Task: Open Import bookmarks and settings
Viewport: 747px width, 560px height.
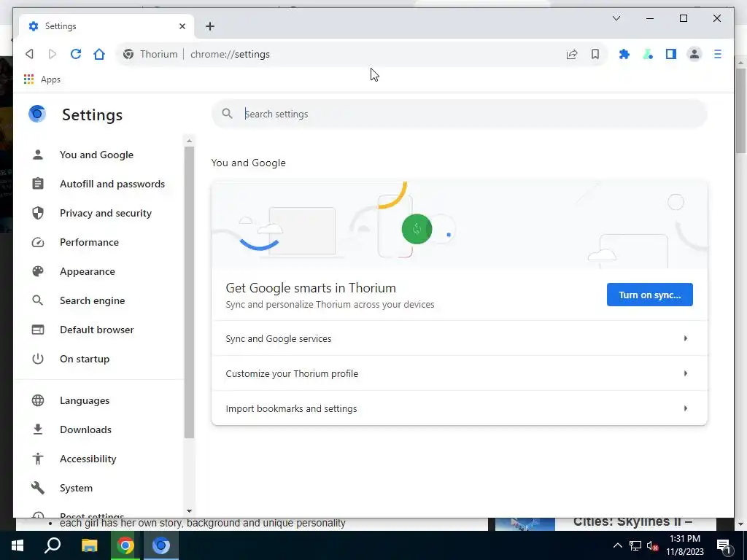Action: (460, 408)
